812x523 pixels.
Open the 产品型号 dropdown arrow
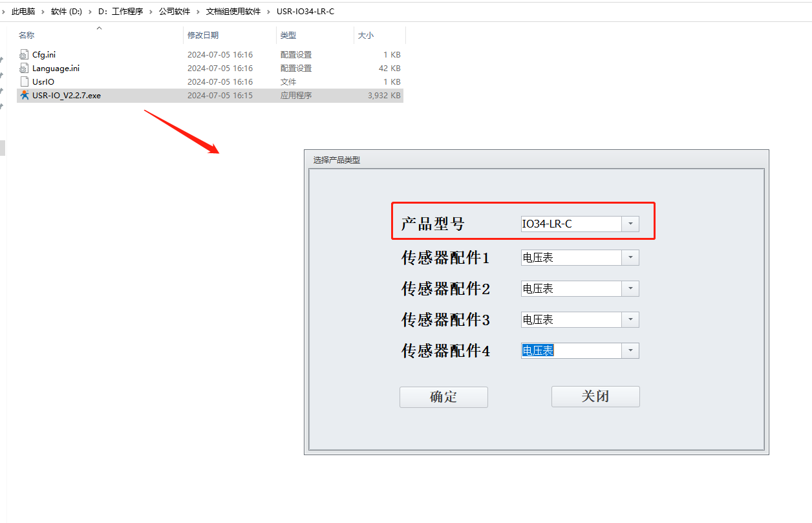(x=630, y=224)
